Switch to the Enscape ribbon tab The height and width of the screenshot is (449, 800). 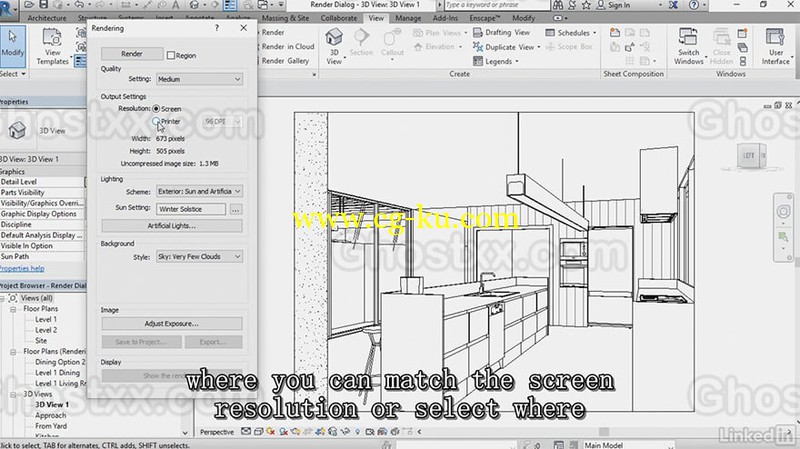pos(485,18)
